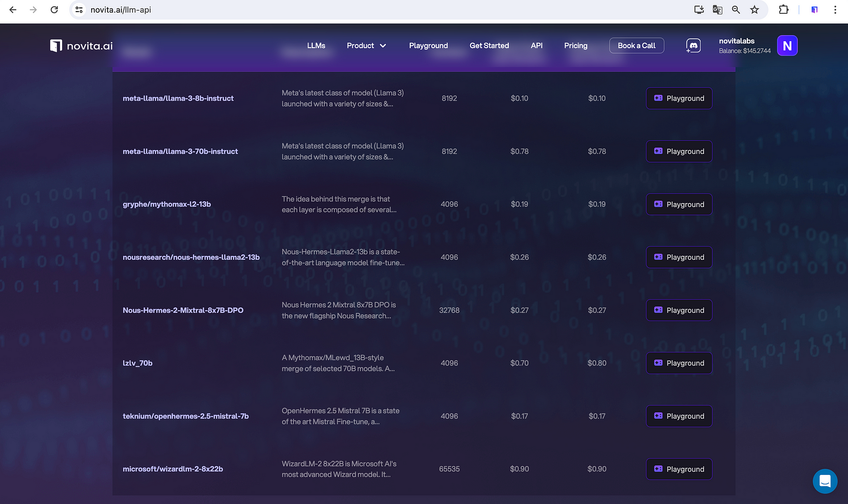This screenshot has width=848, height=504.
Task: Click nousresearch/nous-hermes-llama2-13b model name
Action: click(191, 258)
